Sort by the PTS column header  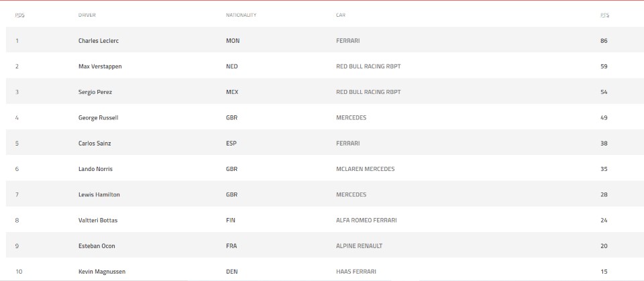pyautogui.click(x=604, y=15)
